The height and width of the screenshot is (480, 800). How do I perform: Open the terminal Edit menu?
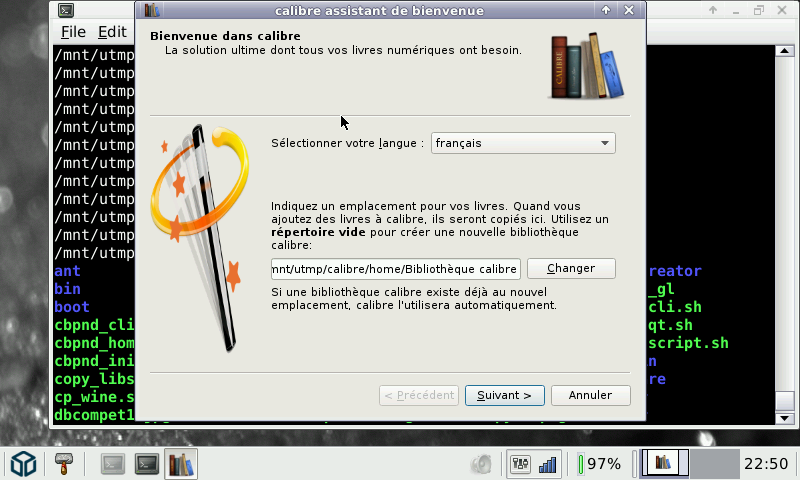click(x=112, y=32)
